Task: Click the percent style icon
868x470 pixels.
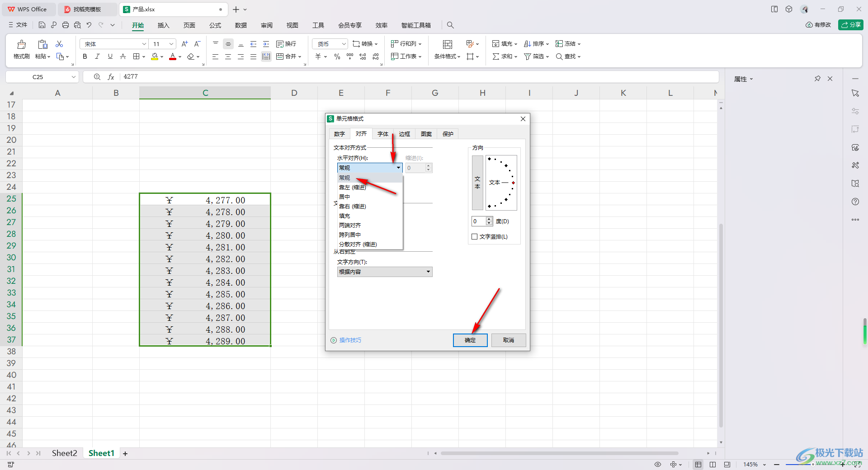Action: click(337, 56)
